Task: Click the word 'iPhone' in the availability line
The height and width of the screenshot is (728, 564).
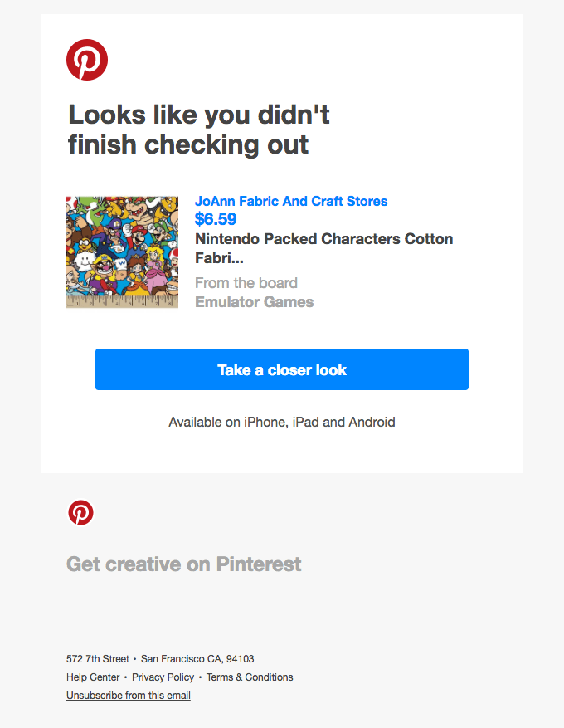Action: click(x=264, y=422)
